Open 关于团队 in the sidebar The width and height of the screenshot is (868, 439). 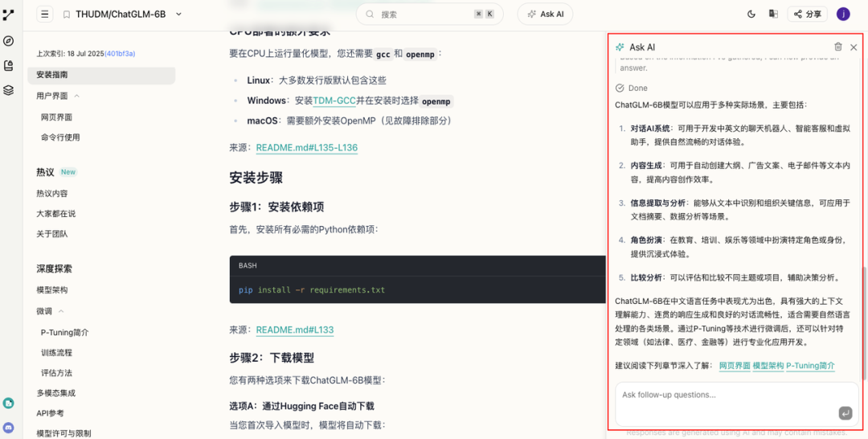(x=52, y=234)
